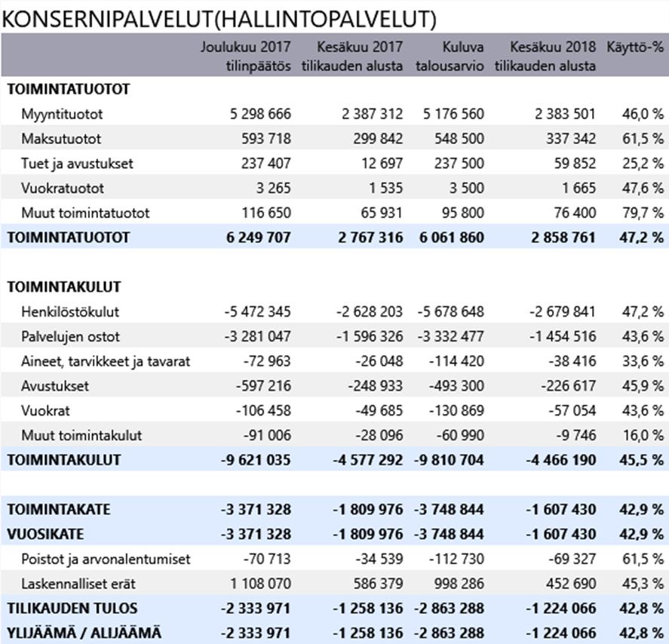
Task: Click 'Kesäkuu 2018 tilikauden alusta' column header
Action: pyautogui.click(x=545, y=57)
